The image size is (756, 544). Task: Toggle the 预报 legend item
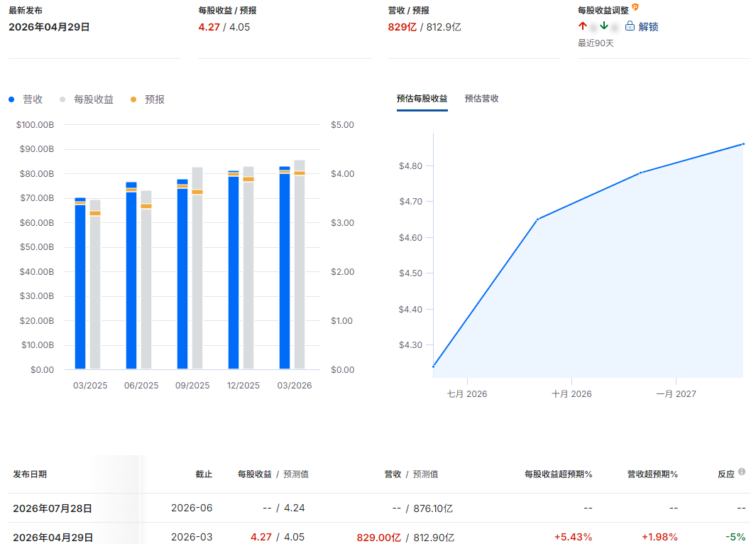148,99
